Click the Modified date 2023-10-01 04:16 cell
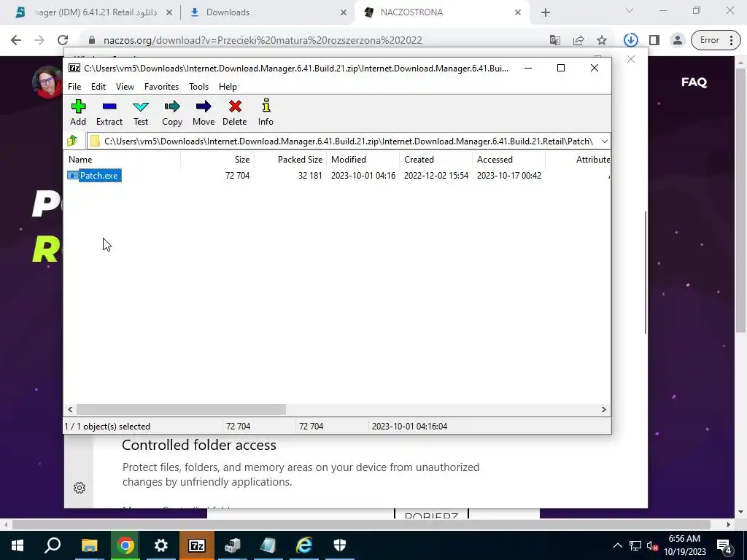The height and width of the screenshot is (560, 747). pyautogui.click(x=363, y=176)
